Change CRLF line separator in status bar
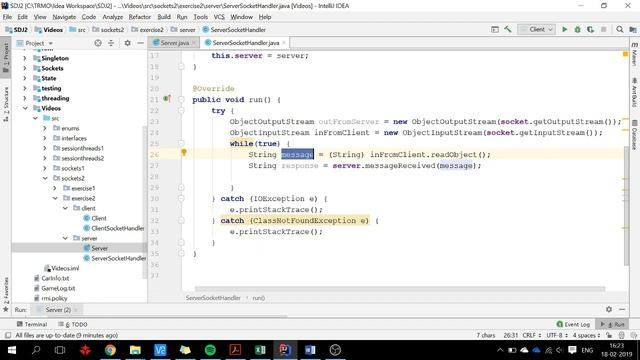Screen dimensions: 640x360 pyautogui.click(x=531, y=335)
